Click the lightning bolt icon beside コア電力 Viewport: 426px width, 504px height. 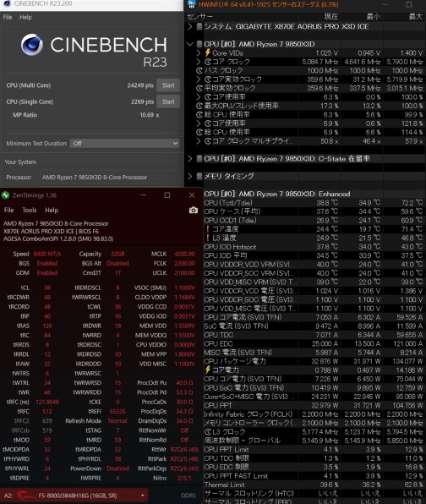[x=208, y=370]
